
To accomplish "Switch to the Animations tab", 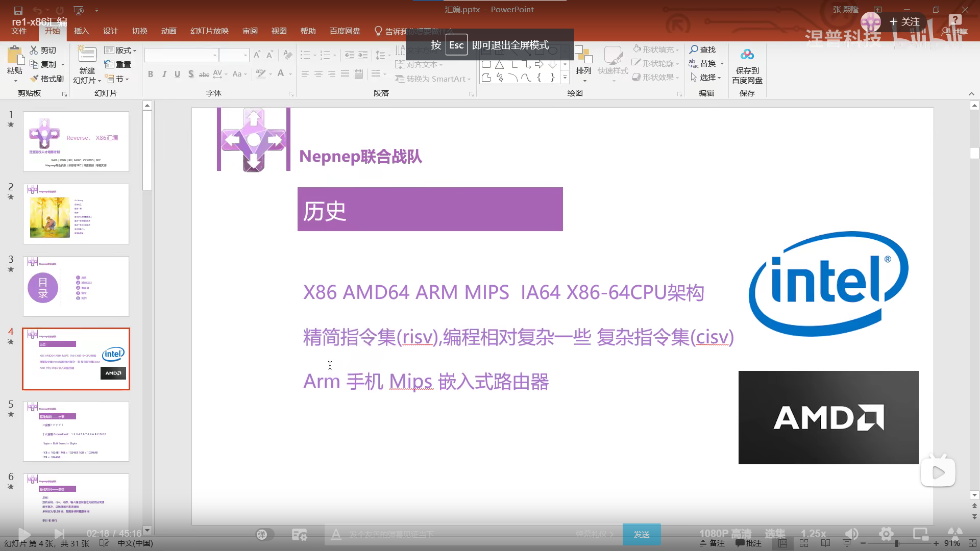I will click(168, 31).
